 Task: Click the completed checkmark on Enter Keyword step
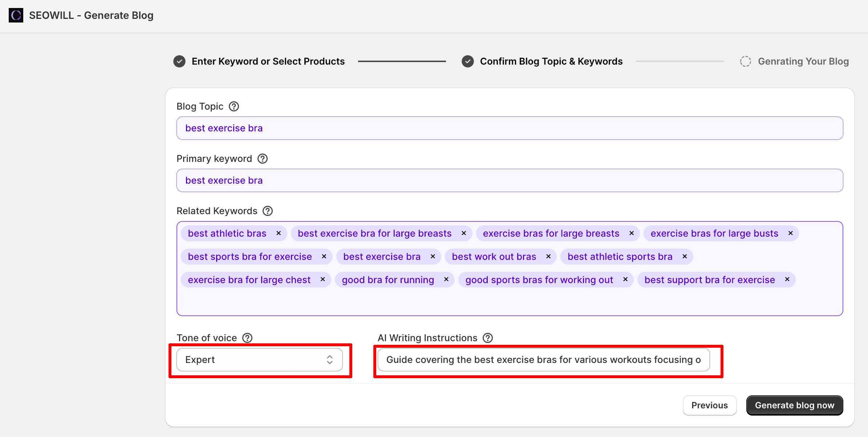tap(179, 61)
